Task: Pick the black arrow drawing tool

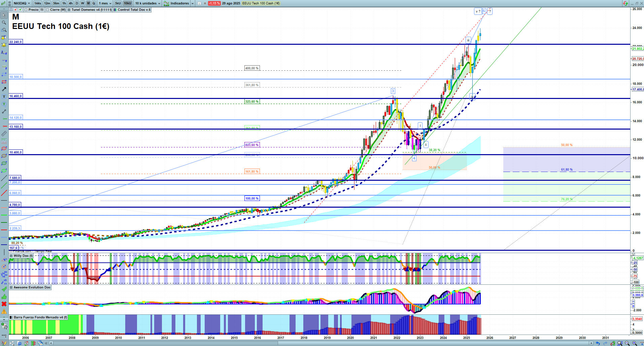Action: [x=4, y=89]
